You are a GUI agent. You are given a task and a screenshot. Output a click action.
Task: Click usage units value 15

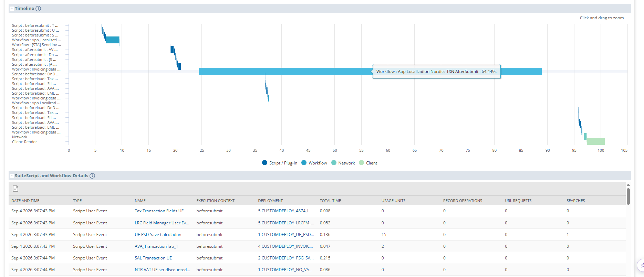point(384,235)
